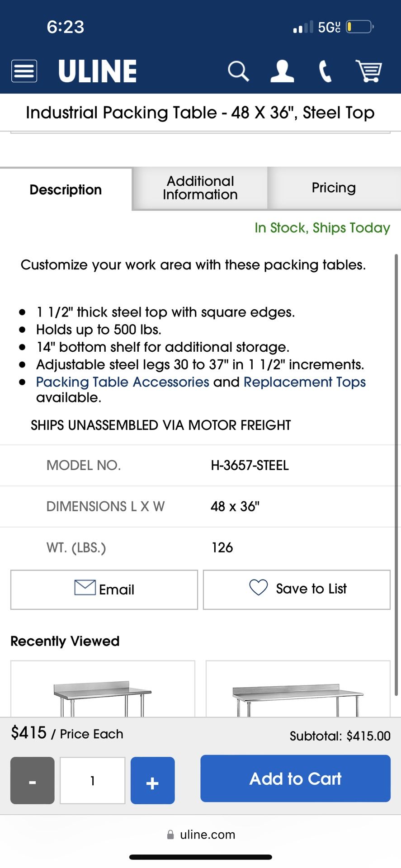The width and height of the screenshot is (401, 868).
Task: Increase quantity with the plus button
Action: tap(152, 781)
